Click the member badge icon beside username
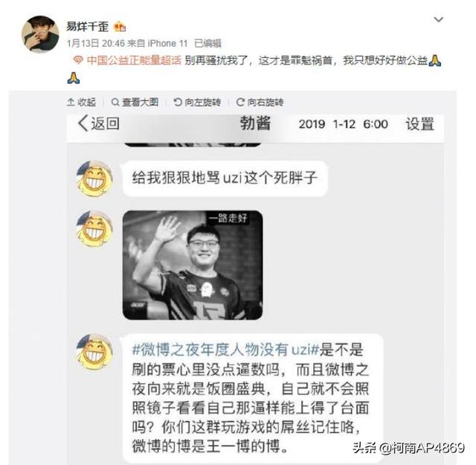The height and width of the screenshot is (465, 476). [x=120, y=27]
